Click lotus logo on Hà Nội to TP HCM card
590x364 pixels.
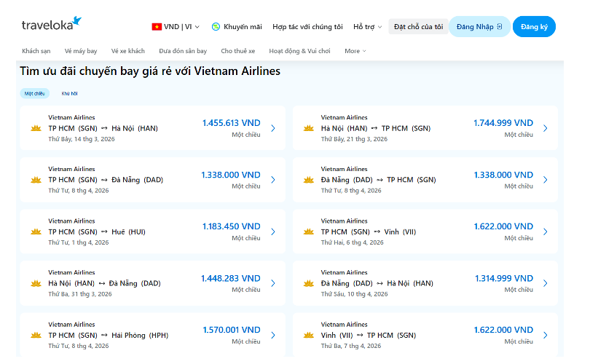coord(309,129)
